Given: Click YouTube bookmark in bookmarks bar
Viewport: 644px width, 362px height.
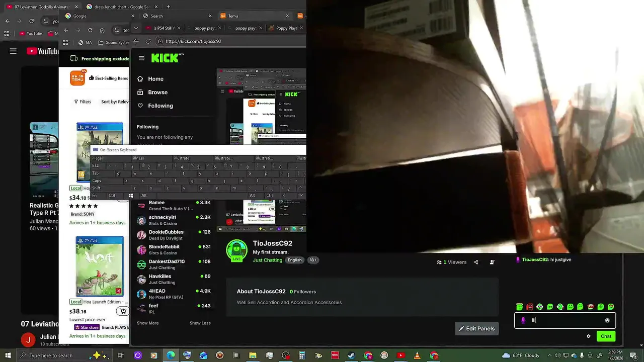Looking at the screenshot, I should pyautogui.click(x=30, y=34).
